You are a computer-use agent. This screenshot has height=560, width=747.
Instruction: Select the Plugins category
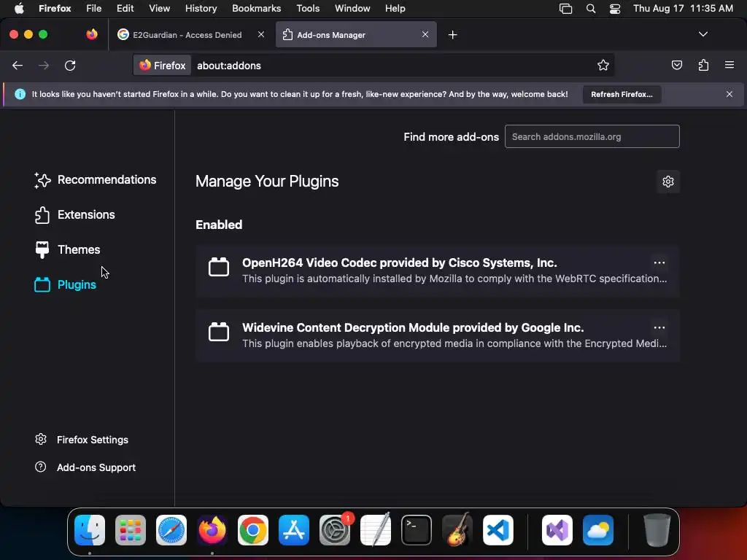coord(65,285)
